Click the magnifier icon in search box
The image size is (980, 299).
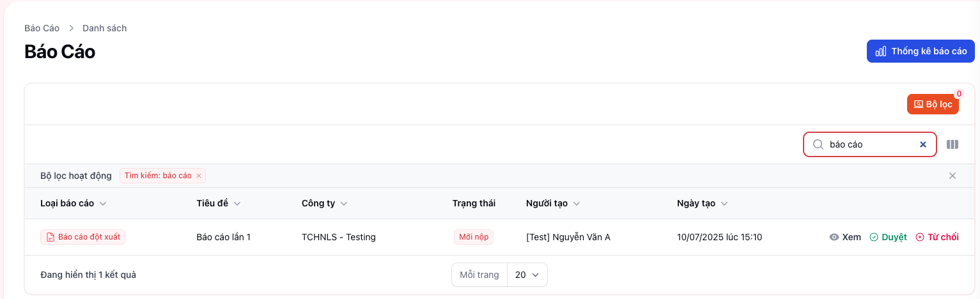coord(818,144)
